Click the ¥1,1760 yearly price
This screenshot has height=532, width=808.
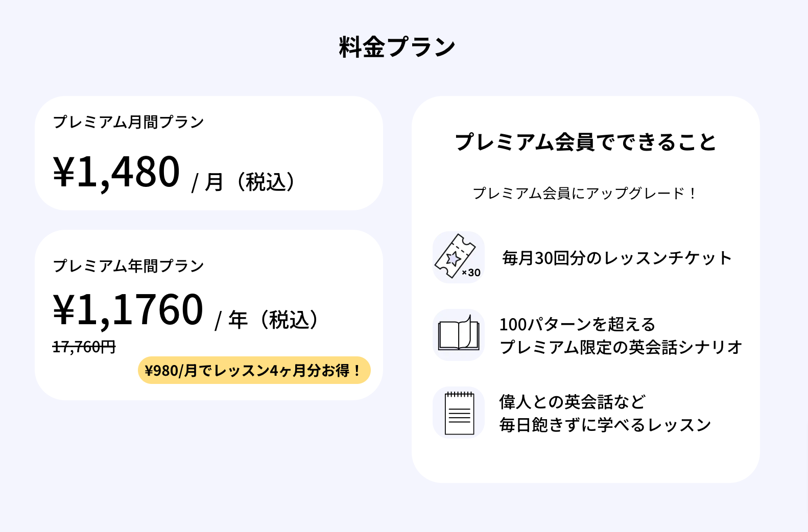pyautogui.click(x=128, y=310)
